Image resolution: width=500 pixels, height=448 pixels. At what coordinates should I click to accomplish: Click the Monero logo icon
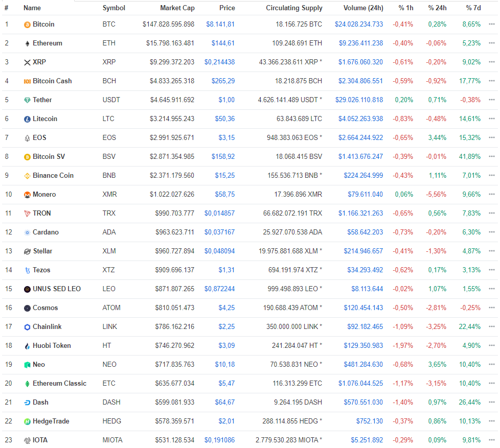point(27,195)
